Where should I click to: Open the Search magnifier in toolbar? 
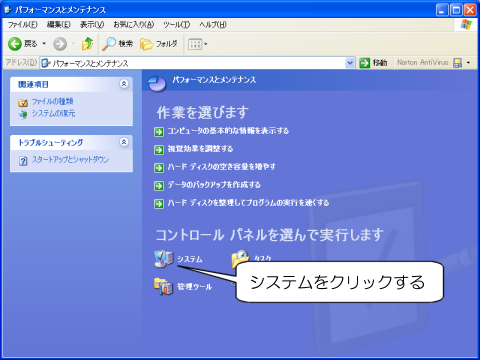[x=109, y=44]
